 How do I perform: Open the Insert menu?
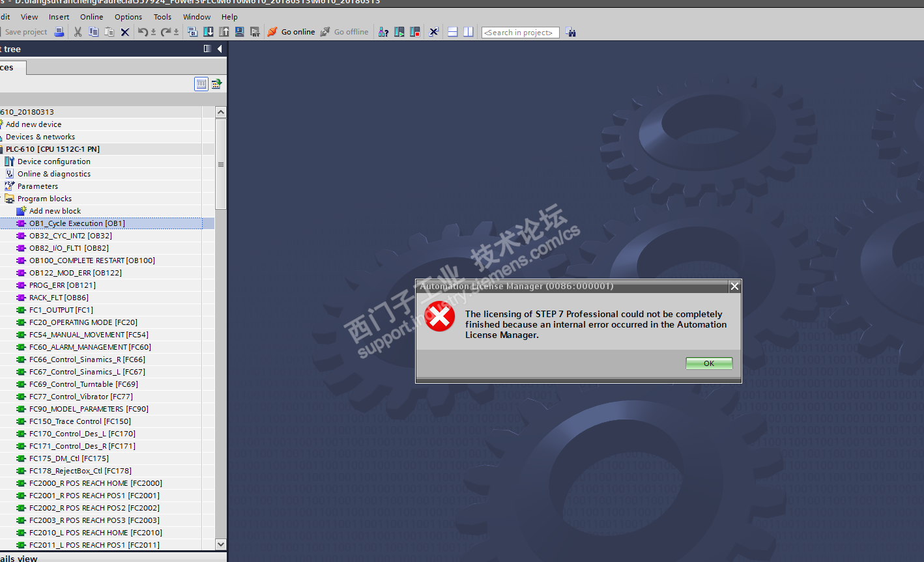(x=59, y=17)
